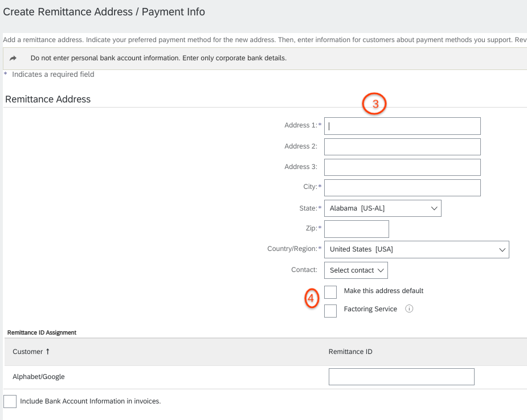The height and width of the screenshot is (420, 527).
Task: Open the State dropdown showing Alabama
Action: point(382,208)
